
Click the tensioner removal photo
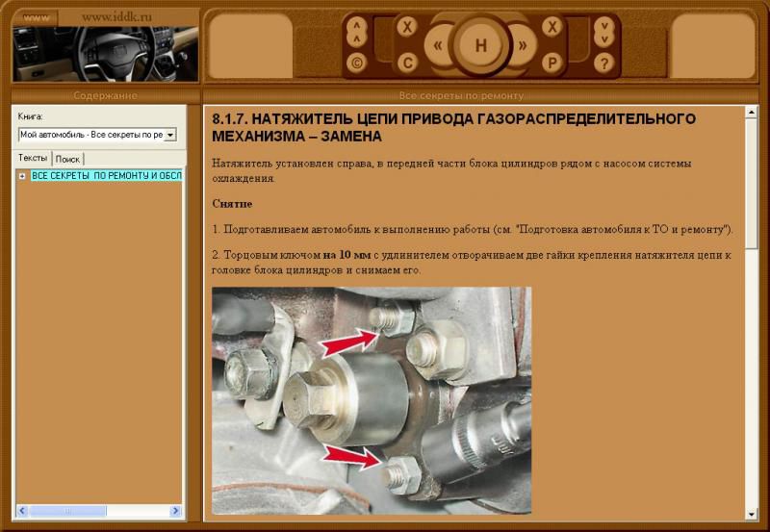(x=371, y=400)
